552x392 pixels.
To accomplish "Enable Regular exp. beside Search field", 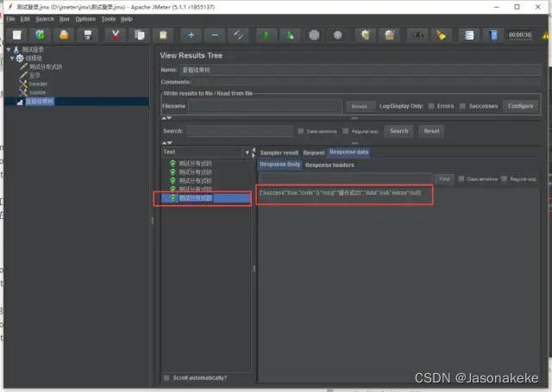I will 345,131.
